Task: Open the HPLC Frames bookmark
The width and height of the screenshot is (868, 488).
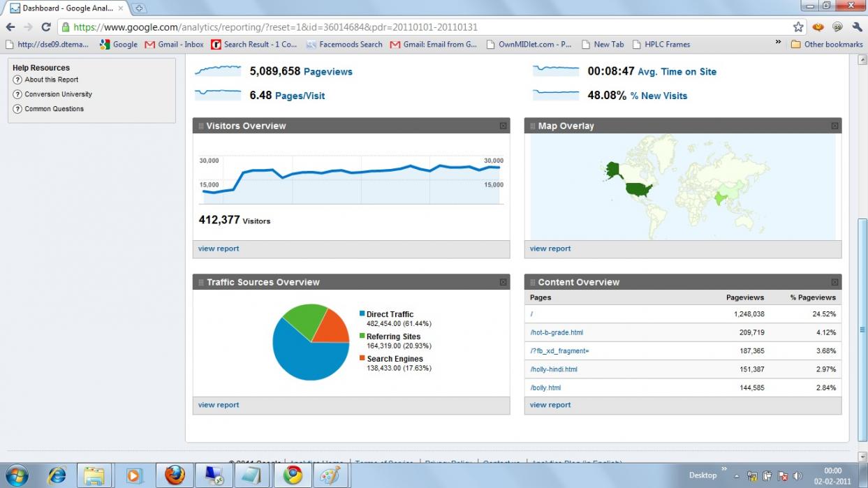Action: click(x=661, y=44)
